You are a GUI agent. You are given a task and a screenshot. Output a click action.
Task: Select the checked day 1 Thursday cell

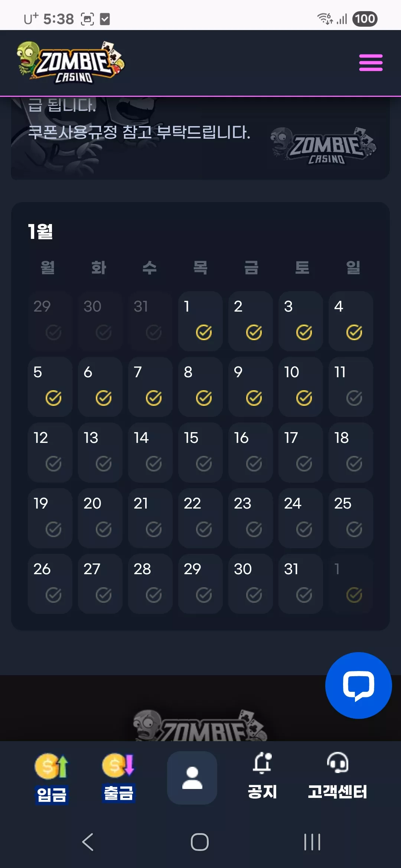[200, 321]
